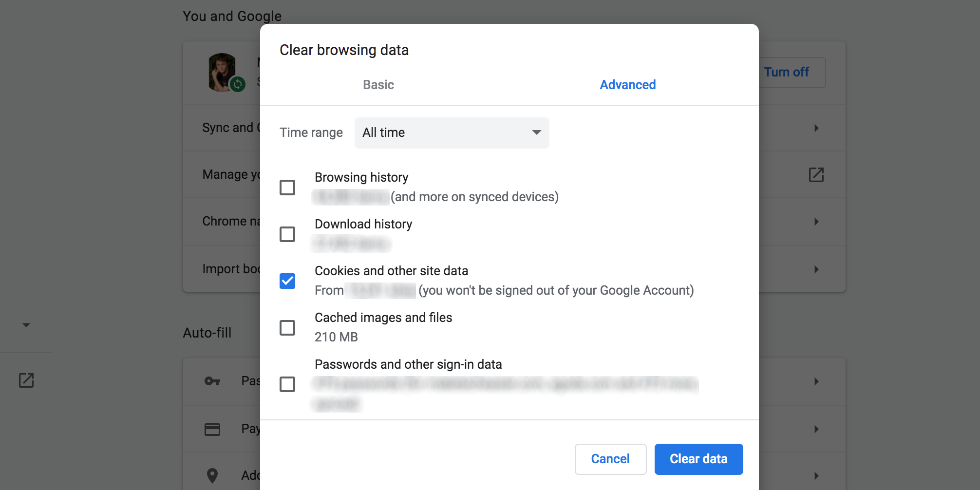
Task: Click the sync badge on the profile photo
Action: [x=237, y=86]
